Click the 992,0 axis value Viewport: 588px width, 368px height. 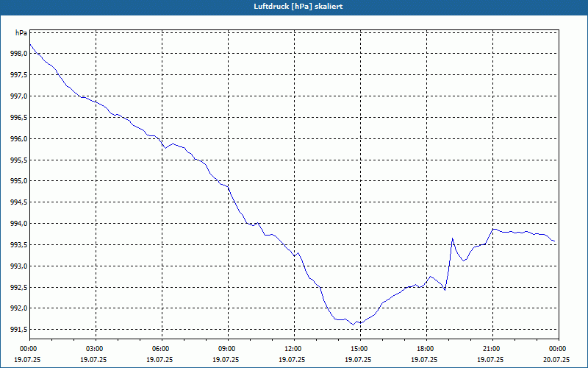[x=20, y=308]
